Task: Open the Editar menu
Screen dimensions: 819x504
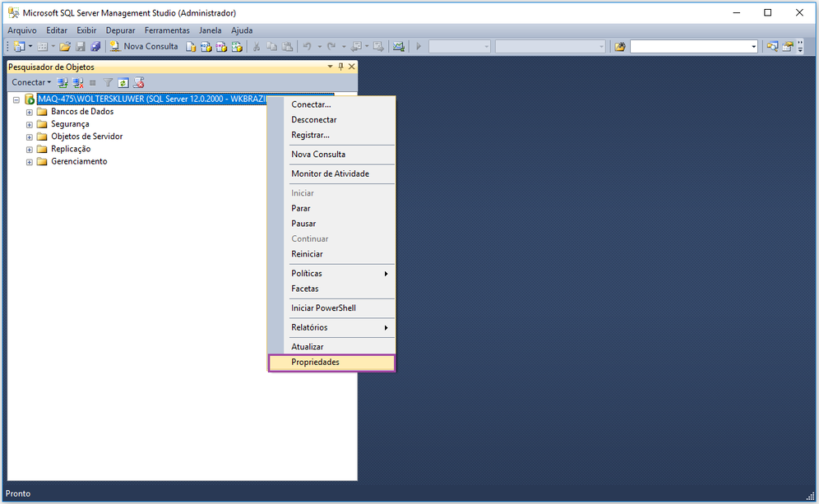Action: pos(57,30)
